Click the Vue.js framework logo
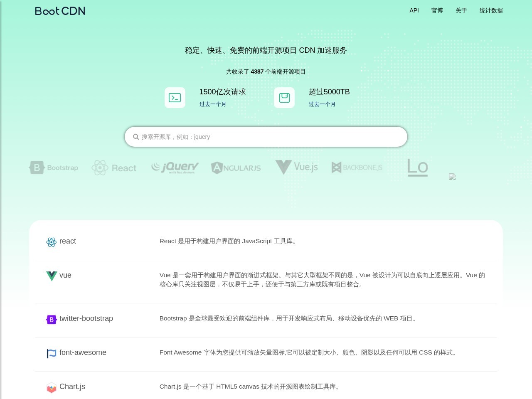532x399 pixels. pos(296,167)
